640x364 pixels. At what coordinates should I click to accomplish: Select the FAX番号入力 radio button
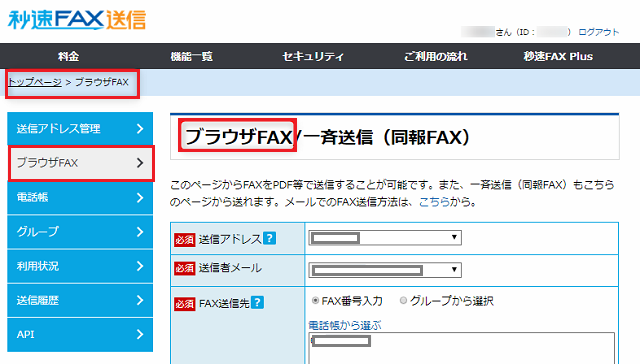pos(315,301)
